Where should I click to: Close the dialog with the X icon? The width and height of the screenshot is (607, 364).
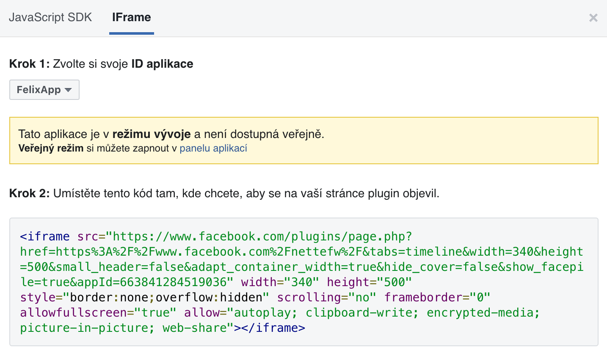[593, 18]
